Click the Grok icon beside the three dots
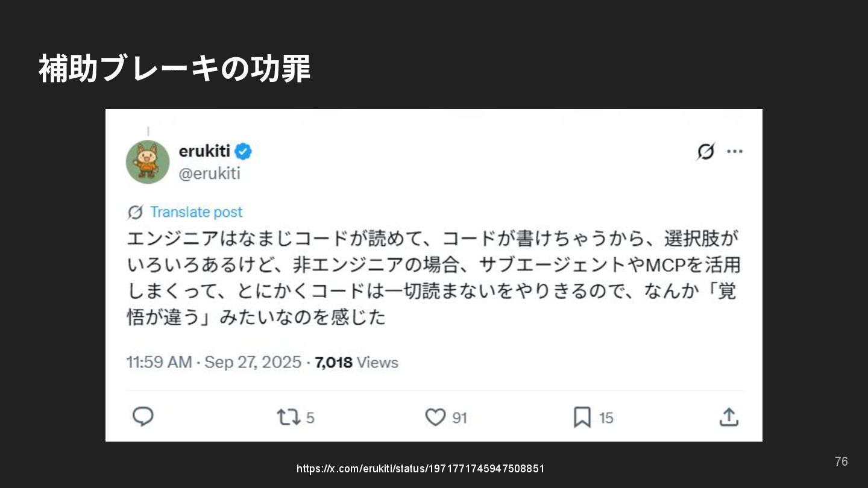 tap(705, 152)
